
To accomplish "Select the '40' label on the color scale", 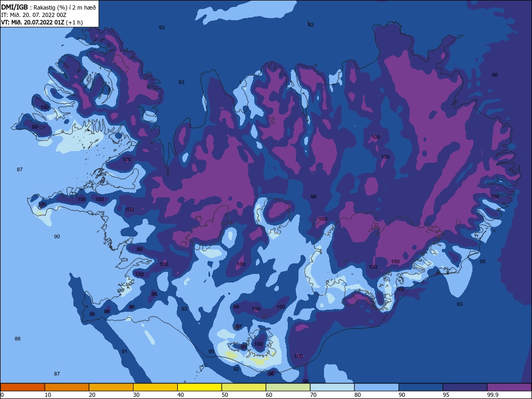I will [x=181, y=395].
